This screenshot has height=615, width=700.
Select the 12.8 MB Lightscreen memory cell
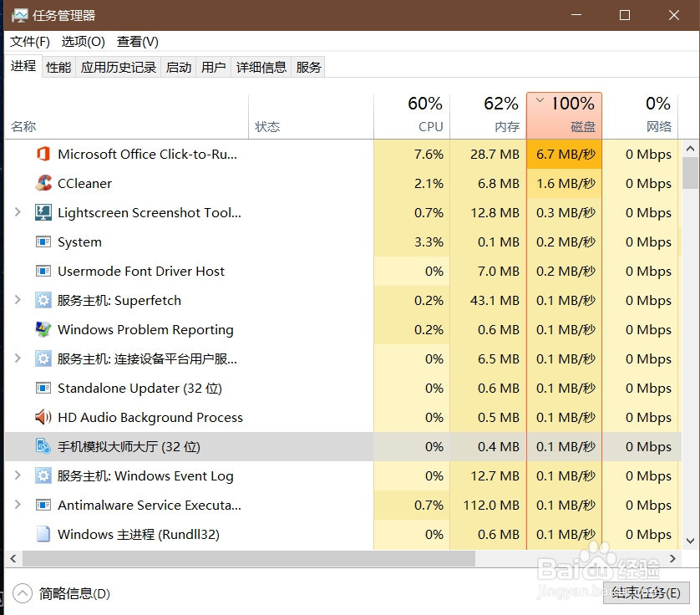point(488,212)
